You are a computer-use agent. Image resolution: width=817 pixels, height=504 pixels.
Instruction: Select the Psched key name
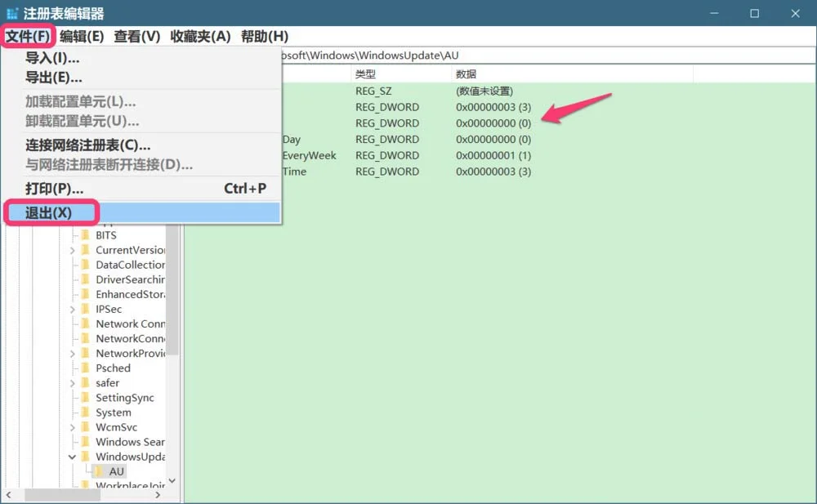(x=113, y=368)
